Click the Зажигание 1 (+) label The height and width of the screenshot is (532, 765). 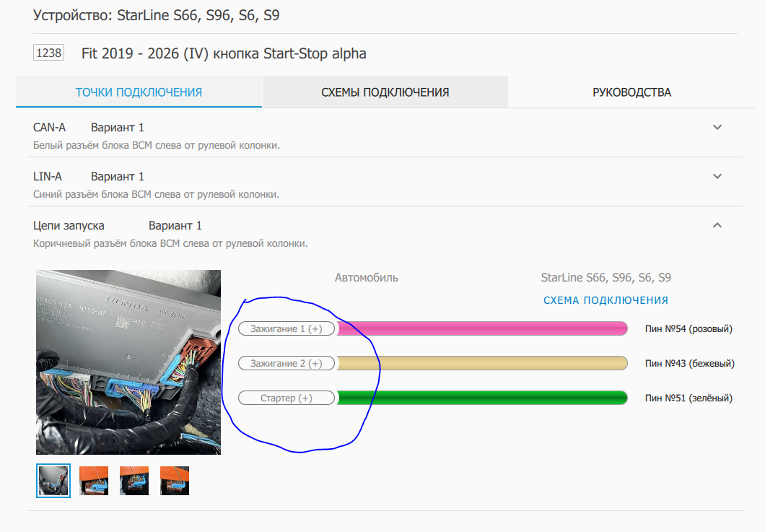pos(287,328)
